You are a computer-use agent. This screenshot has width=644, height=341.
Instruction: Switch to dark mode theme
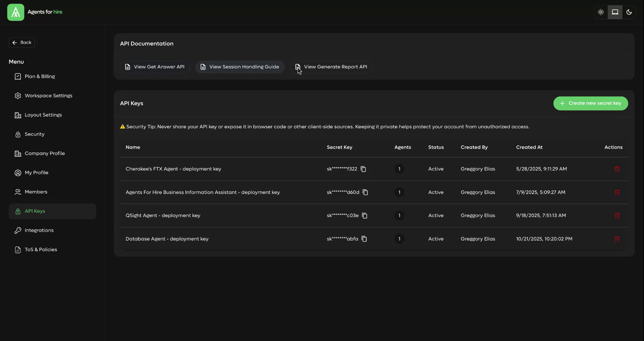click(629, 12)
